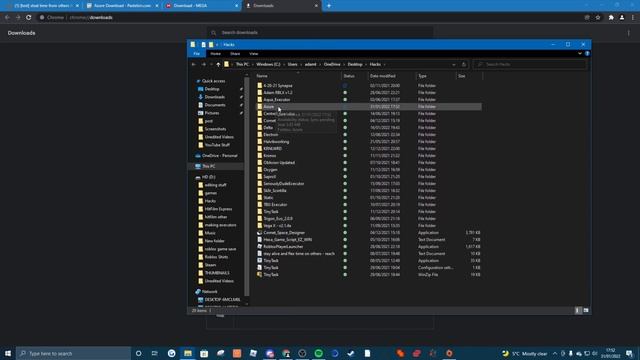
Task: Select the Steam folder in sidebar
Action: (x=207, y=265)
